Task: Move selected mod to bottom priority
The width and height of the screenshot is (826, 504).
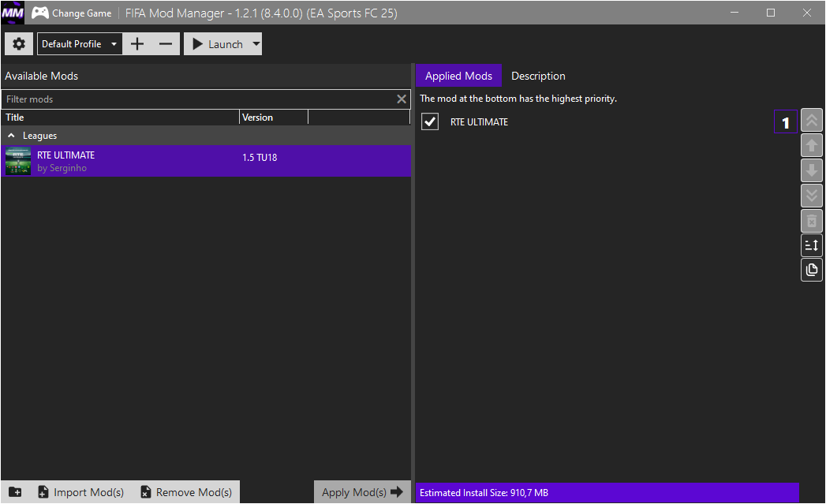Action: point(812,196)
